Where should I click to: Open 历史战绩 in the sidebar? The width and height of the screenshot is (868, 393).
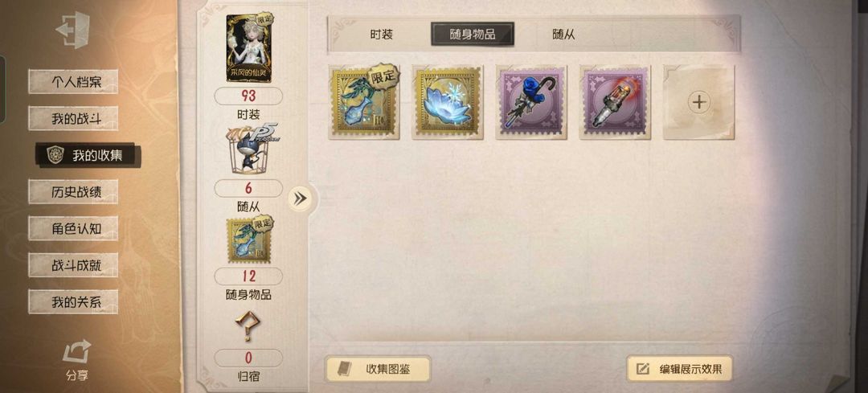pyautogui.click(x=73, y=191)
